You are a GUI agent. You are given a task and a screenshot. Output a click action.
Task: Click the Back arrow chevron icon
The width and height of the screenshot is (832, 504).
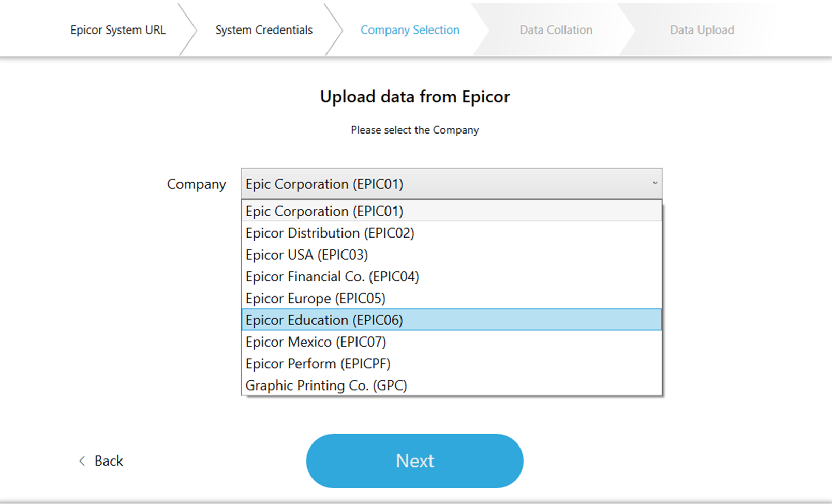pyautogui.click(x=82, y=461)
